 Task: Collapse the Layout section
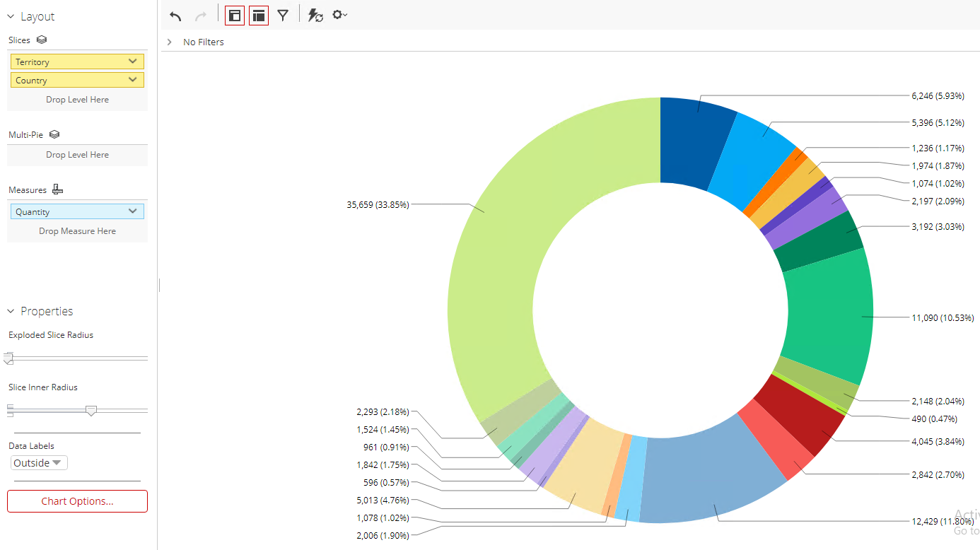coord(11,16)
